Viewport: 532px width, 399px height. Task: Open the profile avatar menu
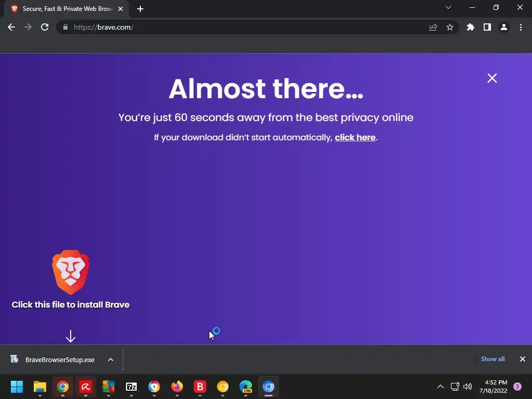pos(504,27)
